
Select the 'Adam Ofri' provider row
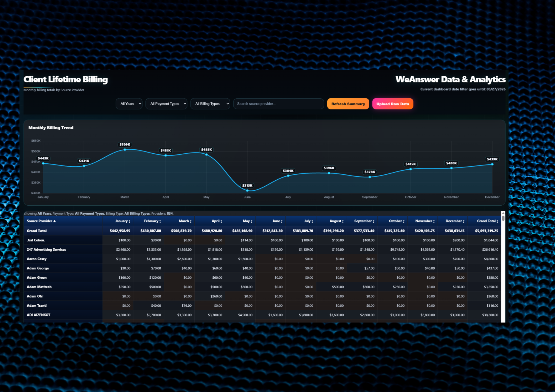point(262,296)
